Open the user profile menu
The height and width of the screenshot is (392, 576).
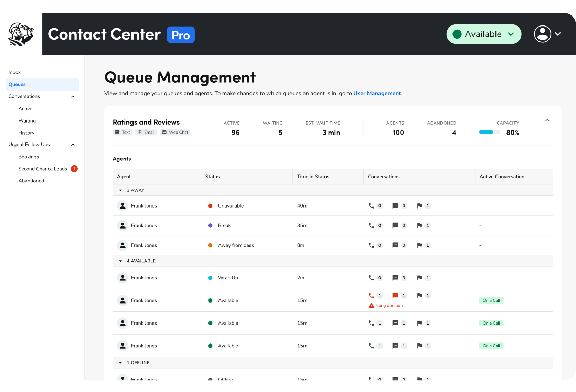[547, 34]
